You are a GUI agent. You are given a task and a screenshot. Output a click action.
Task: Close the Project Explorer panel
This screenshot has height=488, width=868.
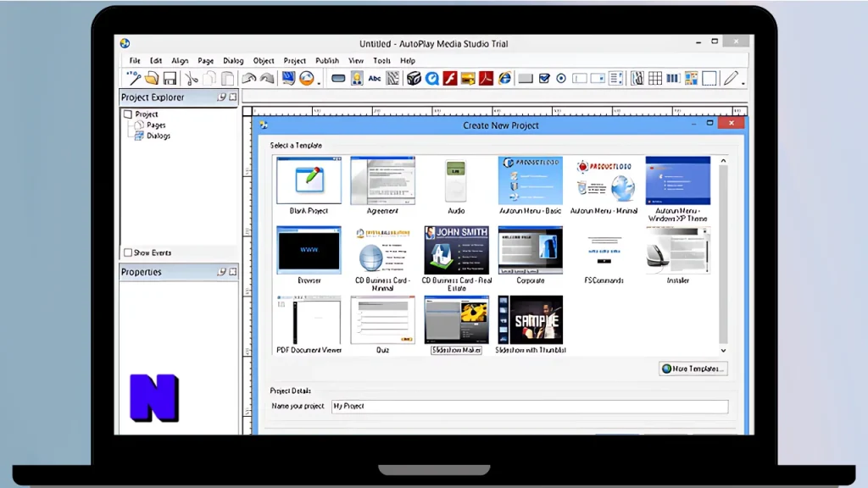233,97
